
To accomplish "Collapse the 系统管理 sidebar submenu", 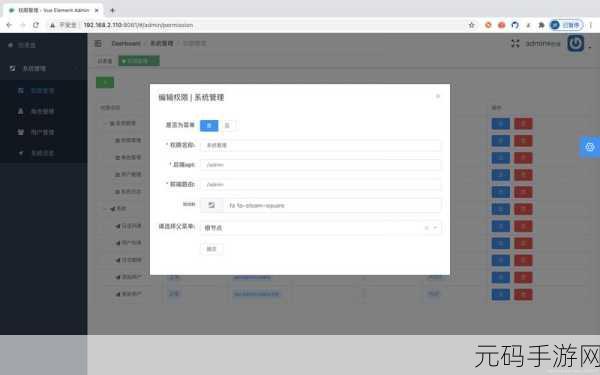I will click(x=44, y=68).
